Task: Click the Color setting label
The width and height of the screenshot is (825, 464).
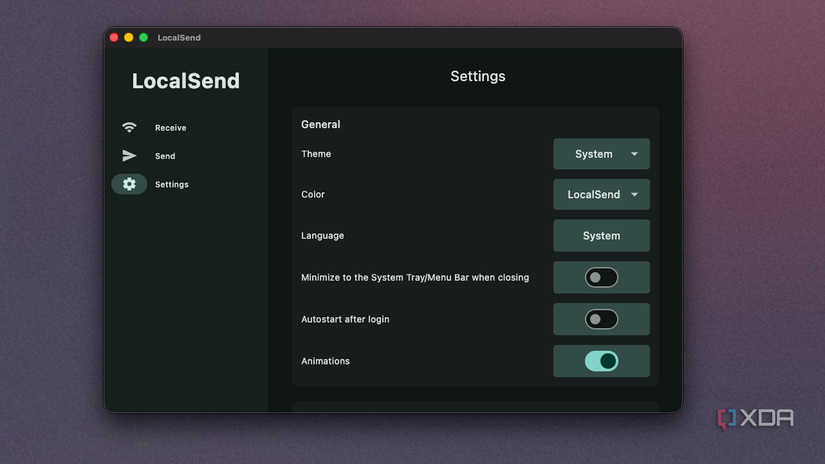Action: click(x=313, y=195)
